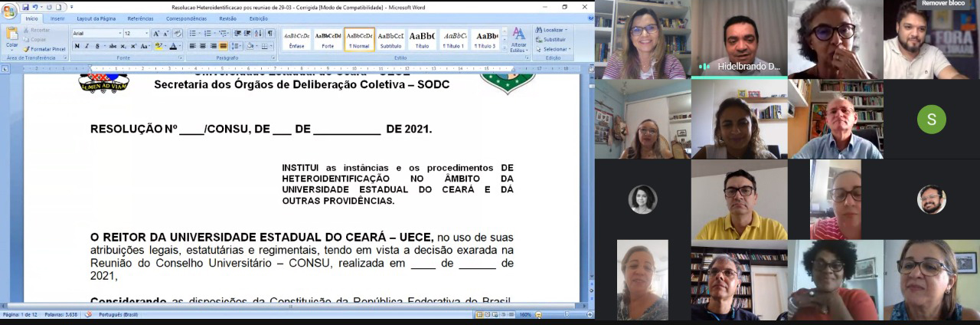The width and height of the screenshot is (980, 325).
Task: Open the change case (Aa) menu
Action: coord(145,46)
